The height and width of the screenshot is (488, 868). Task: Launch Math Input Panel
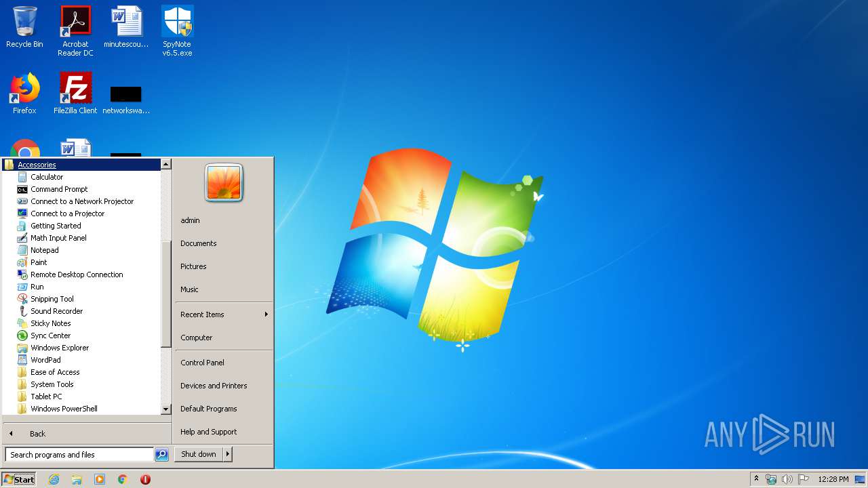(x=58, y=238)
